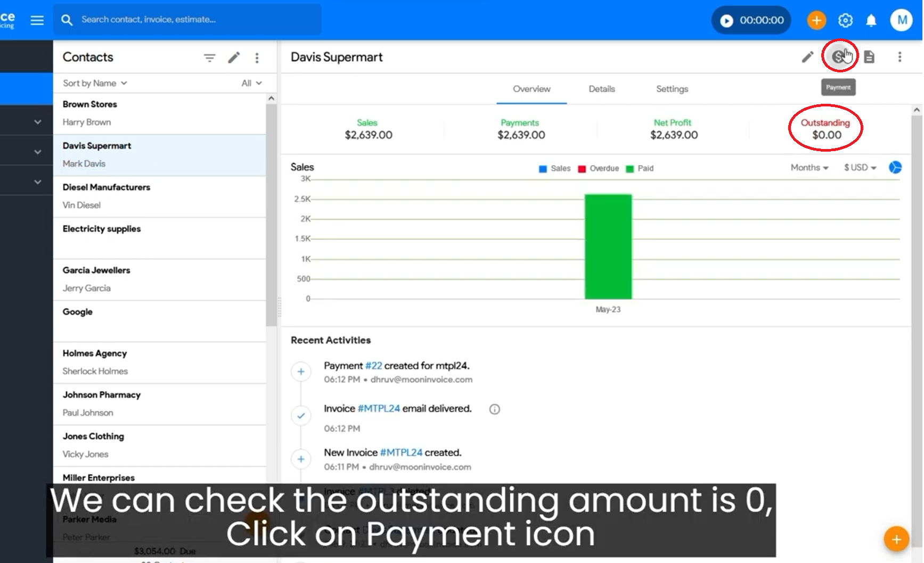Toggle the blue chart type icon
Viewport: 924px width, 563px height.
895,168
